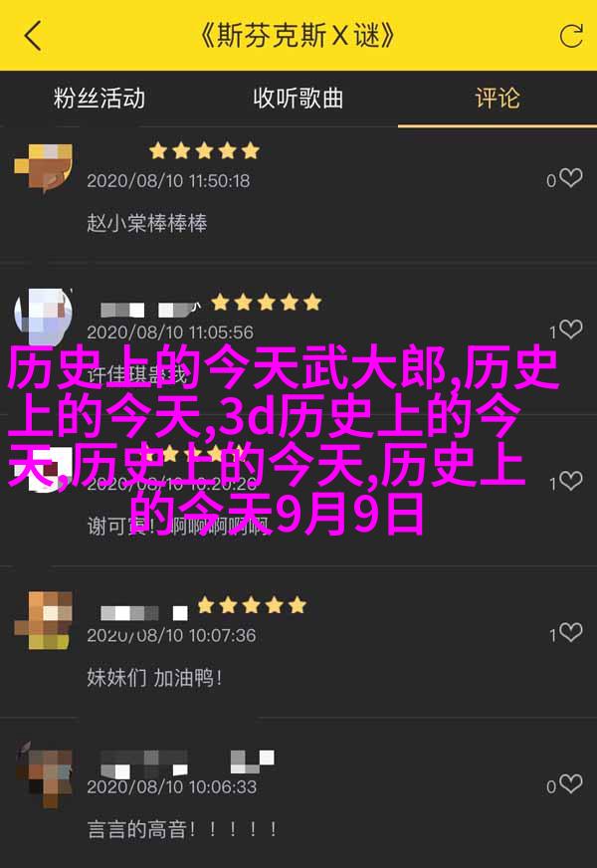Tap username of 10:06:33 commenter
Viewport: 597px width, 868px height.
187,762
